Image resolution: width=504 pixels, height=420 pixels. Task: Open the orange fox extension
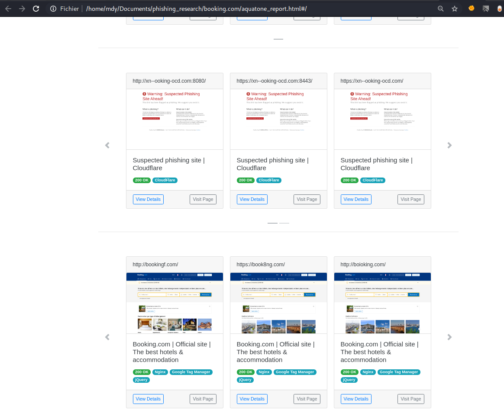(472, 8)
